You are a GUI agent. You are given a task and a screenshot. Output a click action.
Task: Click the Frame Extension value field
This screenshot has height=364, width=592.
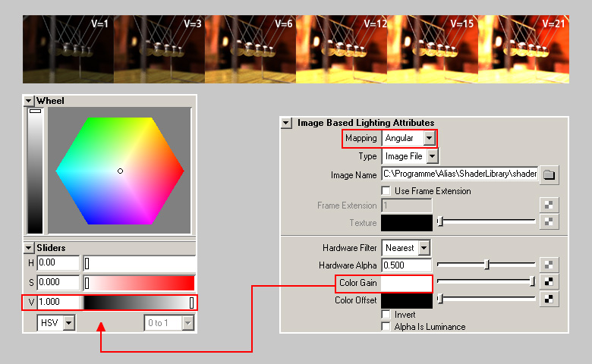[407, 206]
